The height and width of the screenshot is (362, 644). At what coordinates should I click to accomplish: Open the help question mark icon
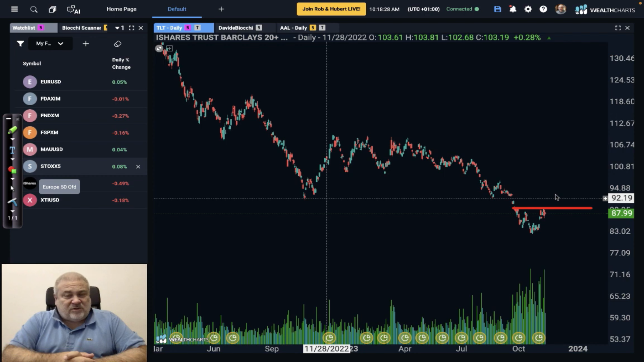pos(543,9)
